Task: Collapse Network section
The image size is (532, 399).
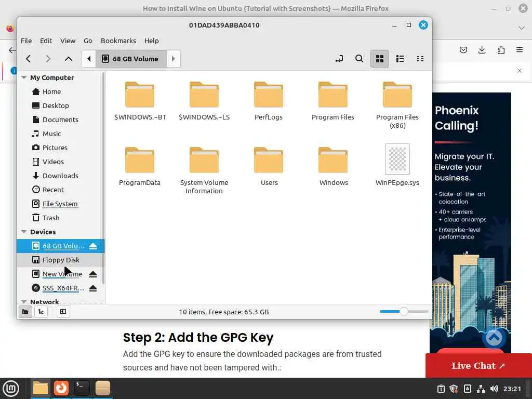Action: [x=24, y=301]
